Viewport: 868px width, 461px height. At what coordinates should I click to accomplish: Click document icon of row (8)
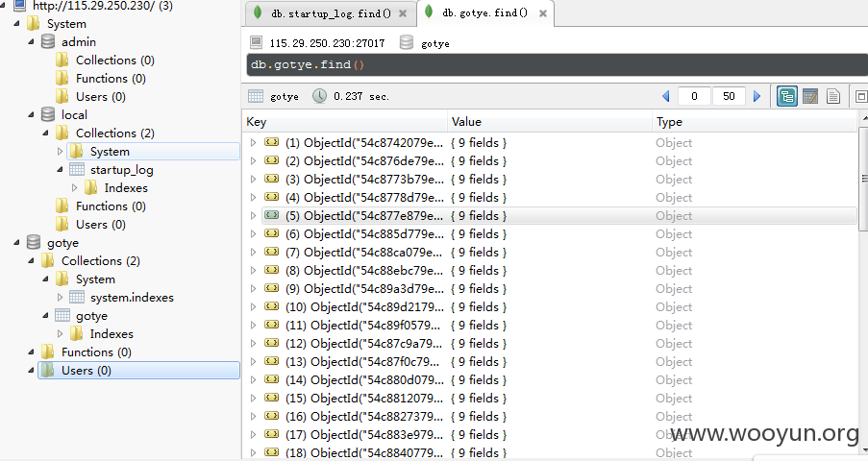[271, 270]
